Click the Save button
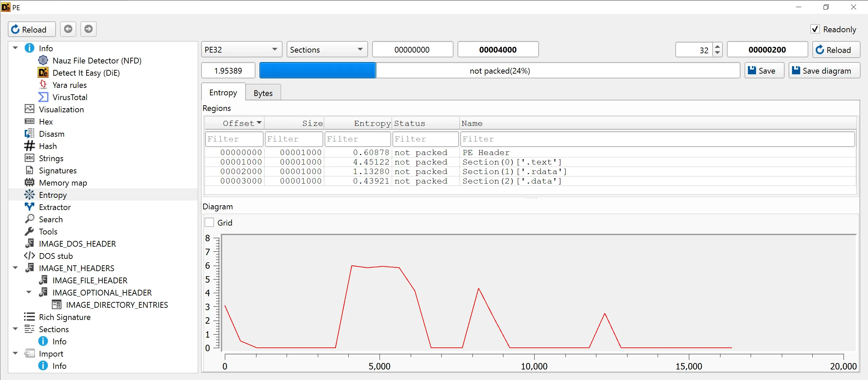Image resolution: width=868 pixels, height=380 pixels. pos(764,71)
